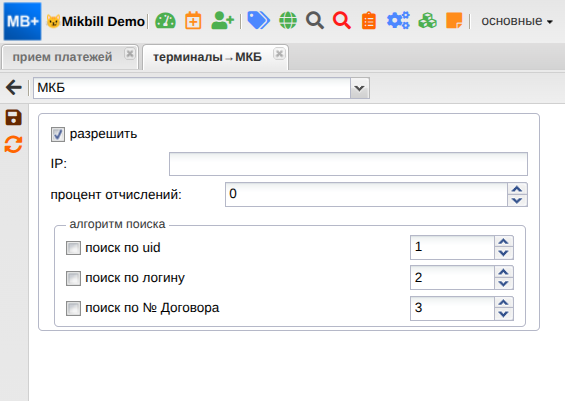Decrease процент отчислений value

coord(517,201)
